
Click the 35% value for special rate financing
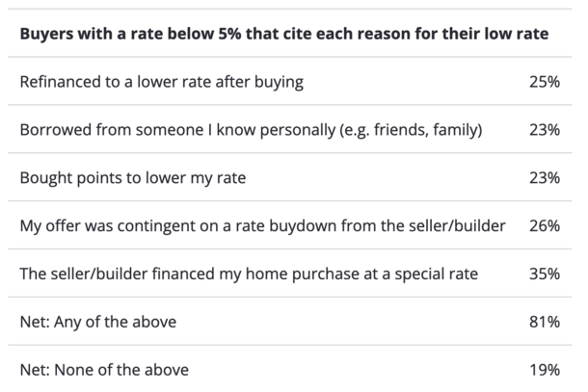[x=545, y=274]
